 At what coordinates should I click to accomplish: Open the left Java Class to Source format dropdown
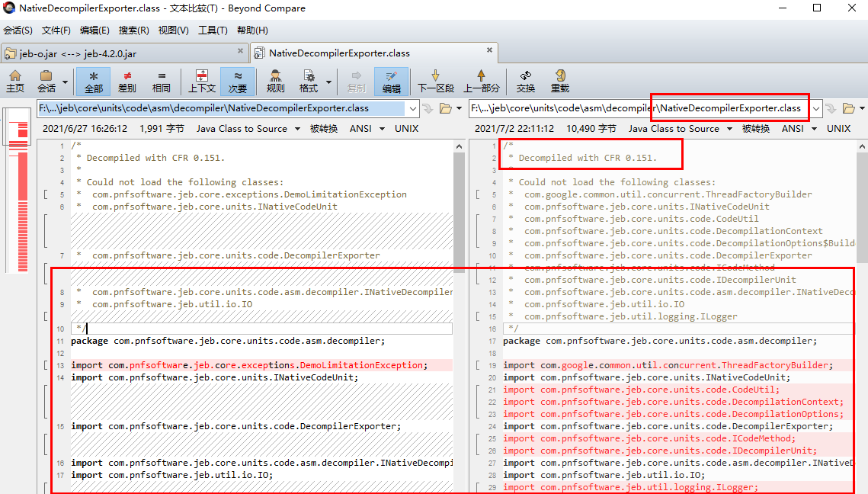coord(248,129)
